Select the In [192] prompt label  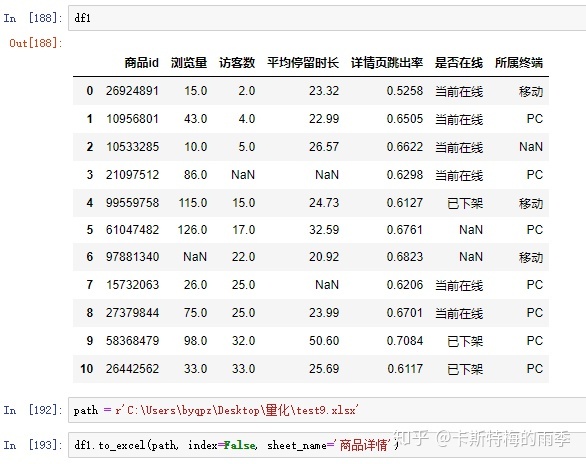(x=33, y=410)
